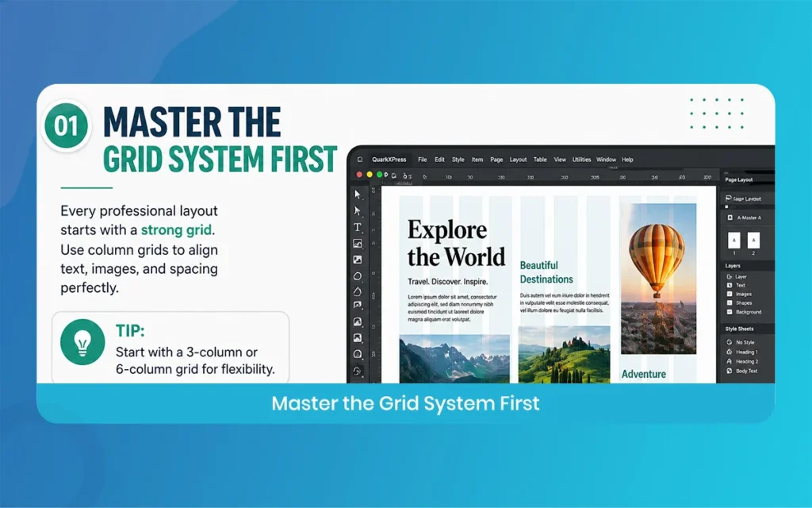Toggle visibility box of the Text layer
Viewport: 812px width, 508px height.
pos(730,285)
